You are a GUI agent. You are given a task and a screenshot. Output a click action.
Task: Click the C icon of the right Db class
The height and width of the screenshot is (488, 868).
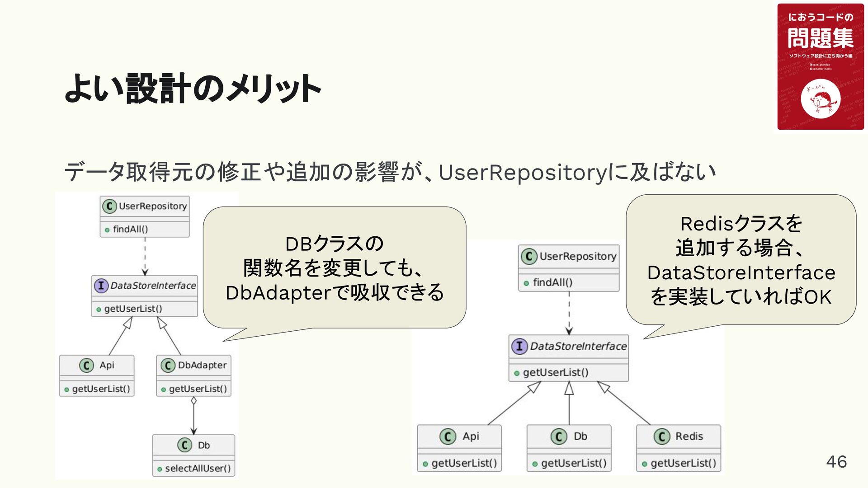pyautogui.click(x=559, y=436)
